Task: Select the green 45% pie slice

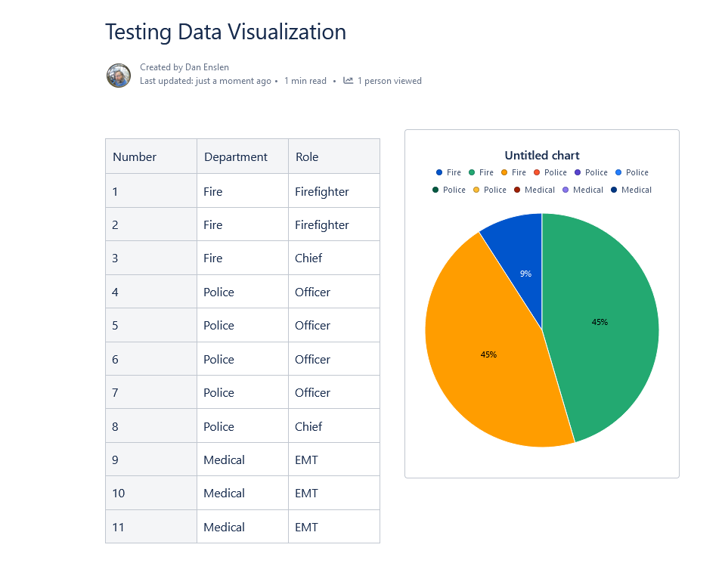Action: (600, 322)
